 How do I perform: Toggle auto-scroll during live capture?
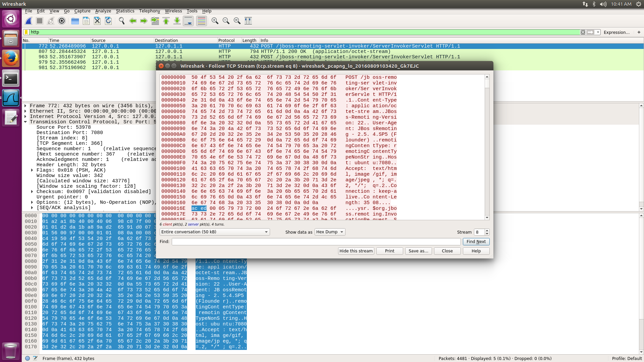click(x=188, y=21)
